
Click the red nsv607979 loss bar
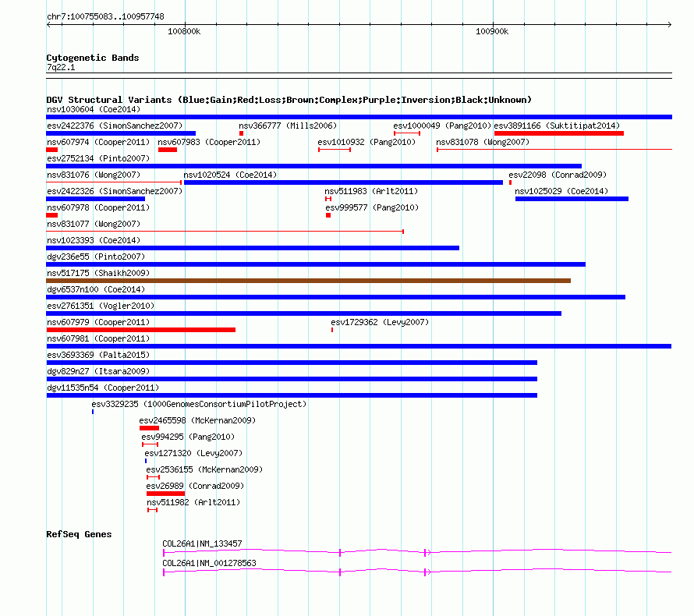[140, 330]
